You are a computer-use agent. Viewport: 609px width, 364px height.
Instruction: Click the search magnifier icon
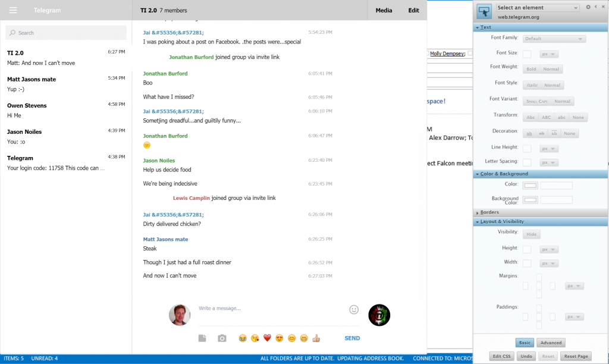point(12,33)
